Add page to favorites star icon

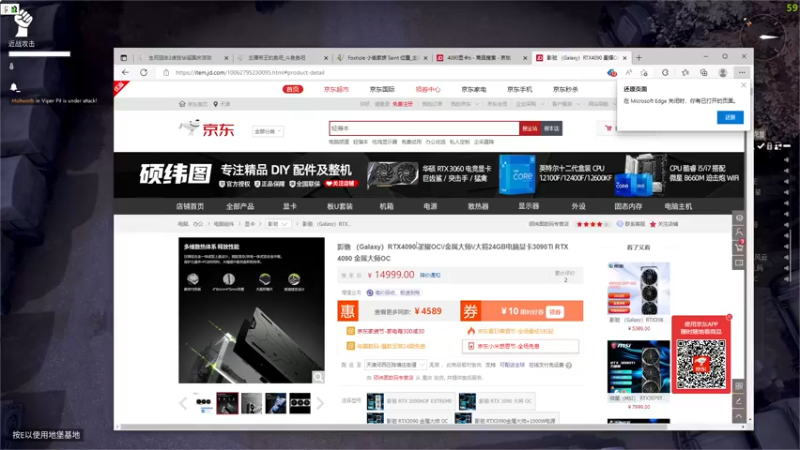(644, 72)
